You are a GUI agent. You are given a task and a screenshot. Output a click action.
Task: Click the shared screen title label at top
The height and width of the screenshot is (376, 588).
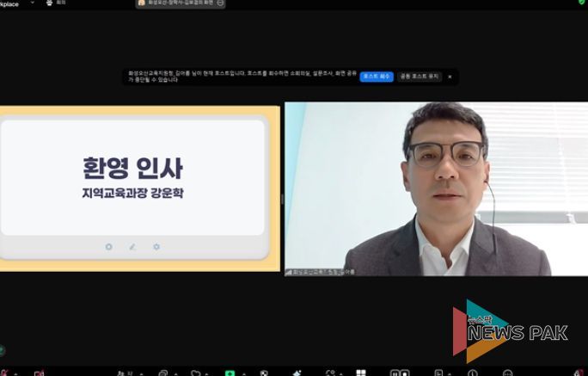pyautogui.click(x=181, y=3)
